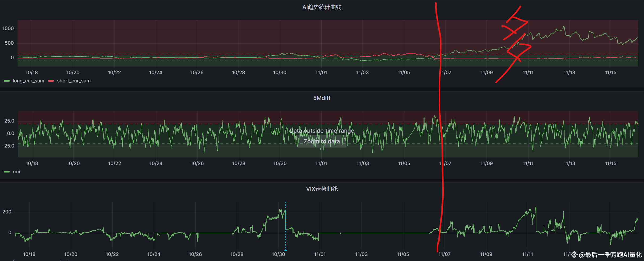Click the 11/03 date label in VIX走势曲线 panel
Viewport: 644px width, 261px height.
(x=362, y=254)
